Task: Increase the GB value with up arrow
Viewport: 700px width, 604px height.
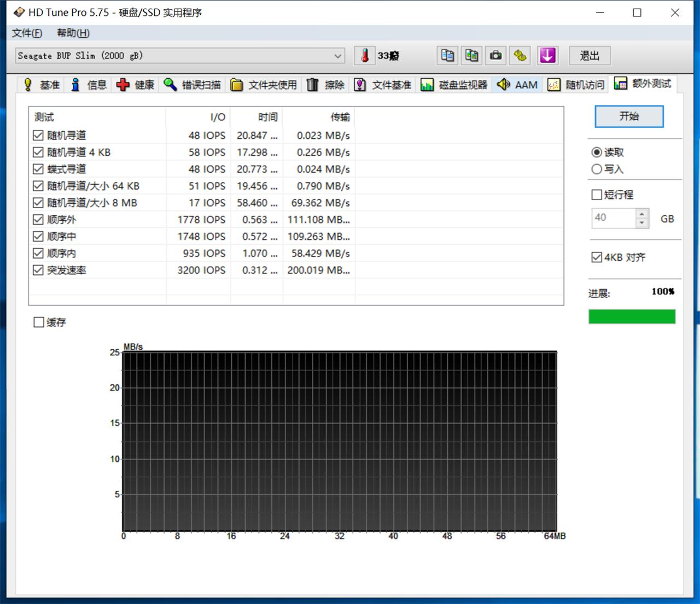Action: point(643,214)
